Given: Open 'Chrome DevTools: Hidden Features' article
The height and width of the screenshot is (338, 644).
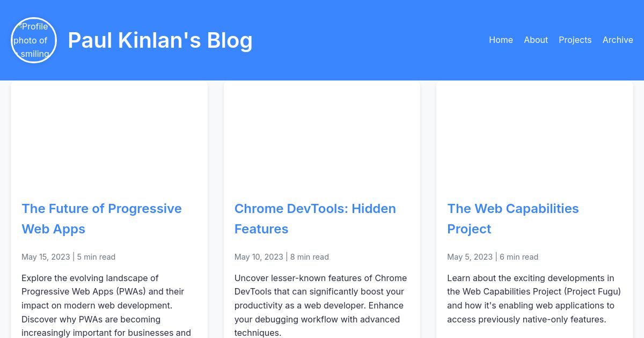Looking at the screenshot, I should (315, 218).
